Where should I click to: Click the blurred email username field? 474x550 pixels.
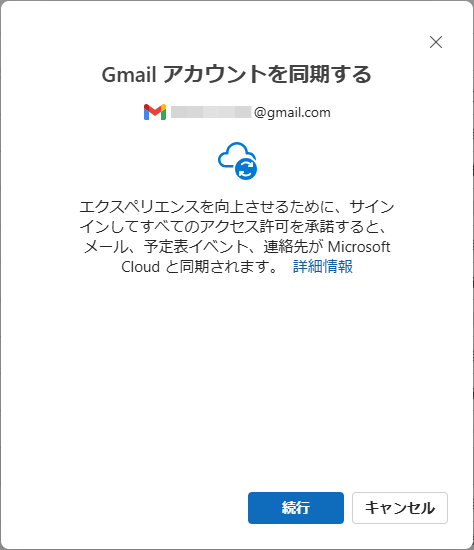(x=211, y=112)
